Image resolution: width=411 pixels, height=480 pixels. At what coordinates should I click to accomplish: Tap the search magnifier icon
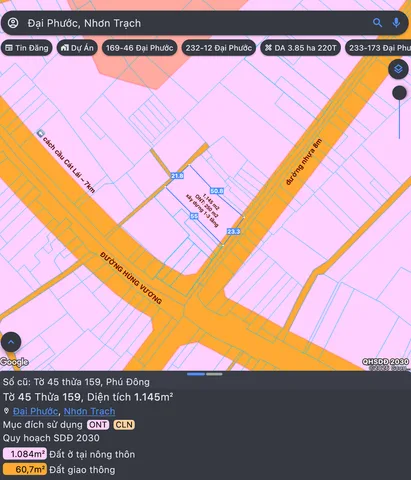(377, 23)
